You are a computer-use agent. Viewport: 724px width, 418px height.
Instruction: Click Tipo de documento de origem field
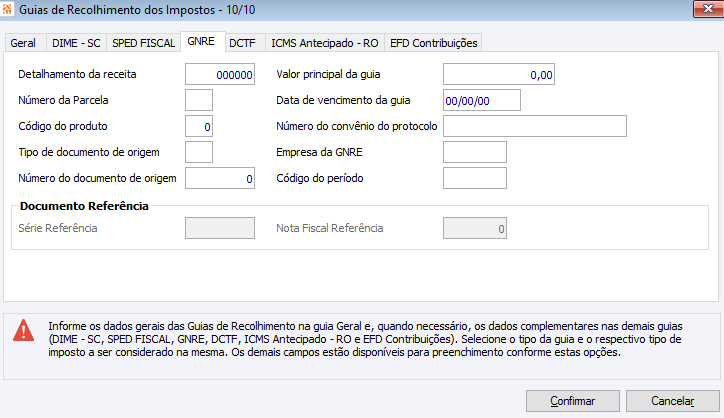pyautogui.click(x=199, y=152)
